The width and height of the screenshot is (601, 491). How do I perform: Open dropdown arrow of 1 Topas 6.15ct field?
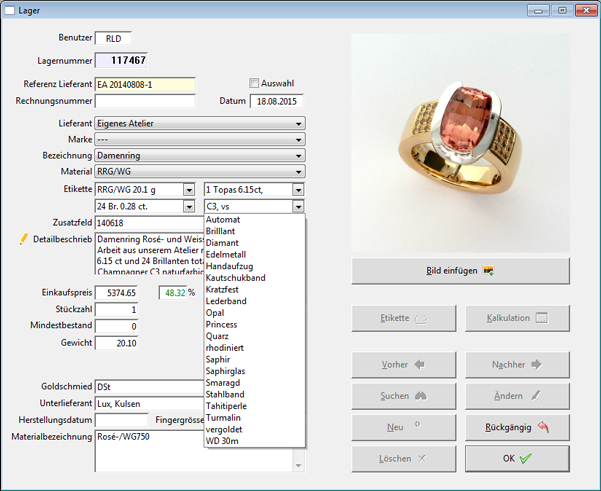tap(298, 190)
